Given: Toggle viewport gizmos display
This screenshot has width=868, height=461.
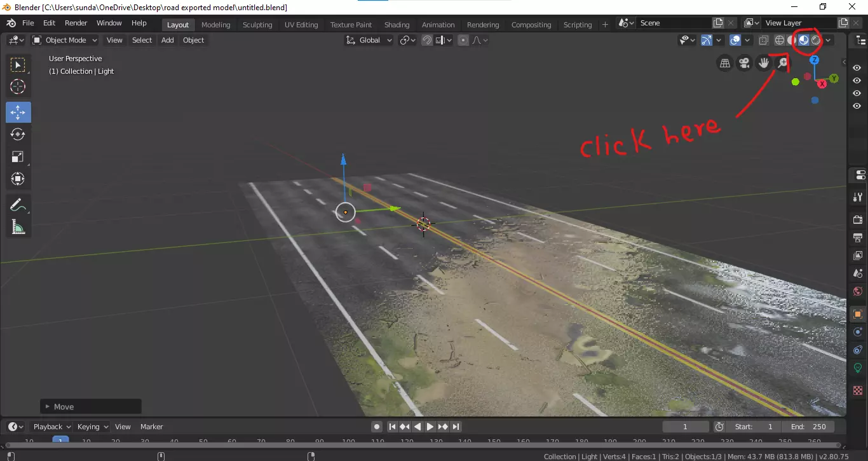Looking at the screenshot, I should (x=707, y=40).
